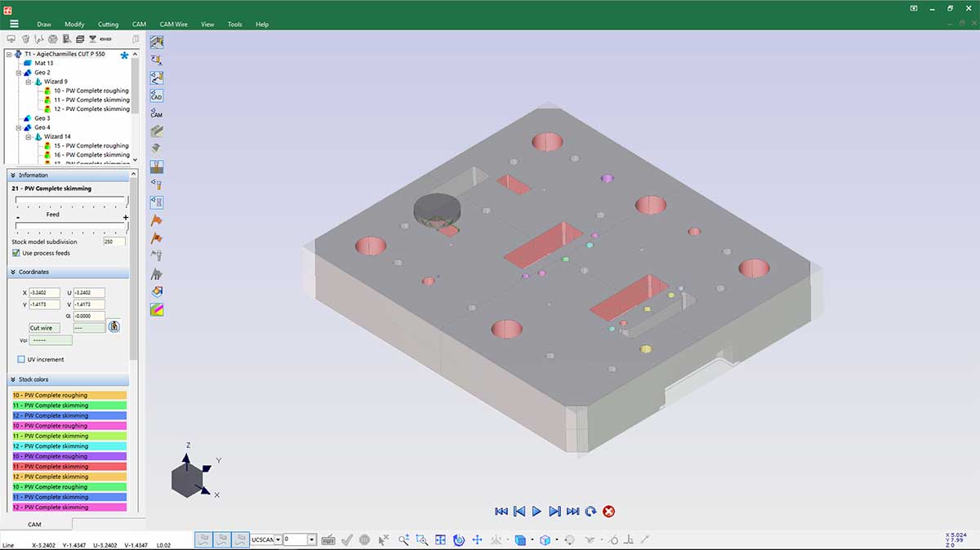The width and height of the screenshot is (980, 550).
Task: Click the plus button beside the Feed slider
Action: tap(126, 216)
